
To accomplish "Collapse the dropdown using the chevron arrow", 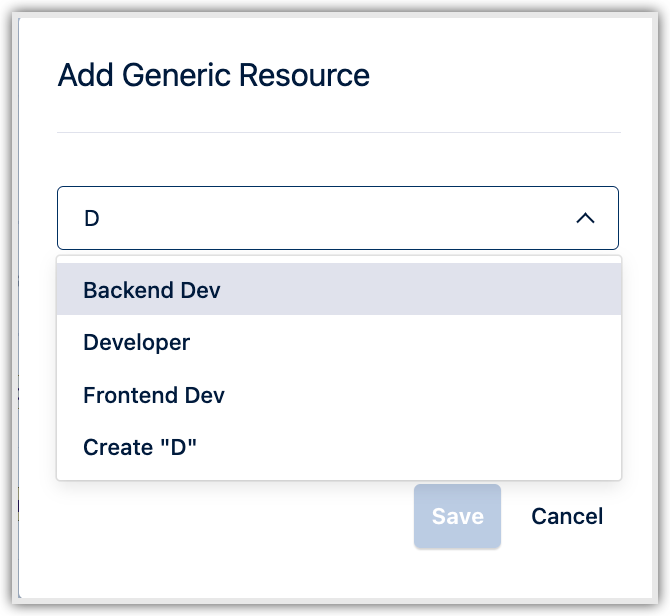I will coord(586,218).
